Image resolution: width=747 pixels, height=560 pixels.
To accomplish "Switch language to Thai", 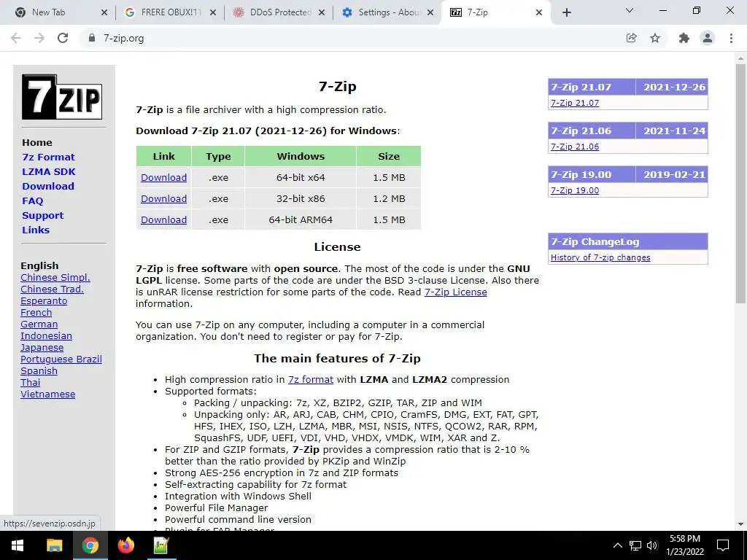I will [x=31, y=383].
